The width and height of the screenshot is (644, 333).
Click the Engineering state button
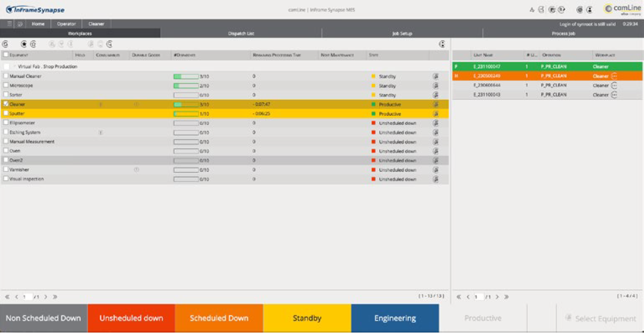pos(394,318)
